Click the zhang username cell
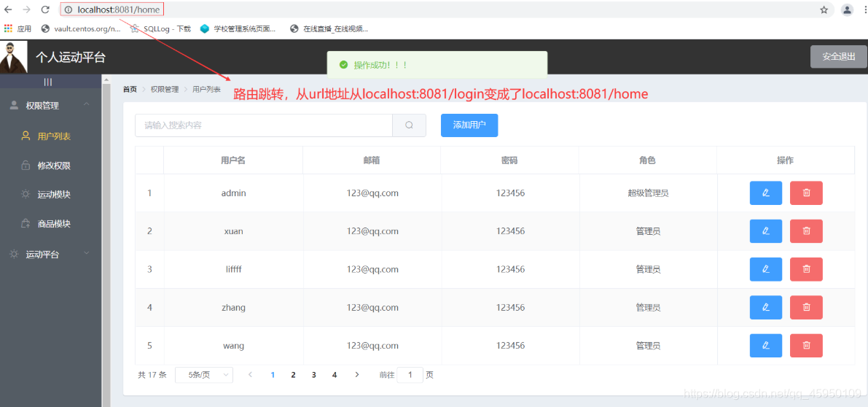The width and height of the screenshot is (868, 407). 234,307
